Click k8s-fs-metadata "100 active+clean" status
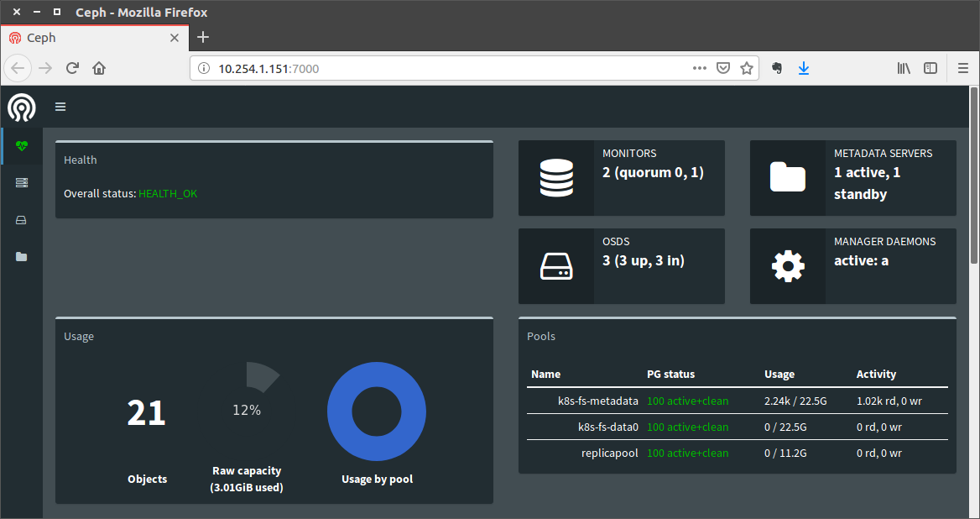980x519 pixels. [687, 401]
